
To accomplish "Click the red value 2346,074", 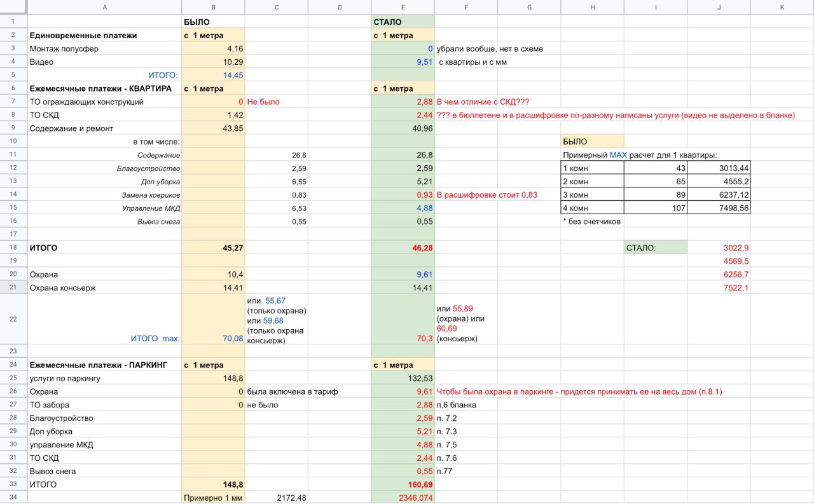I will pos(403,498).
